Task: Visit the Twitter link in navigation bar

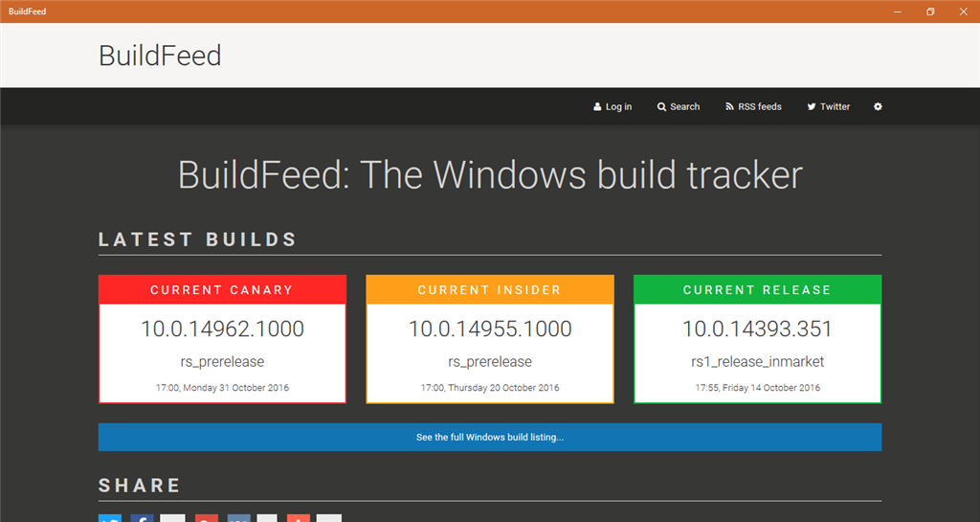Action: click(x=828, y=107)
